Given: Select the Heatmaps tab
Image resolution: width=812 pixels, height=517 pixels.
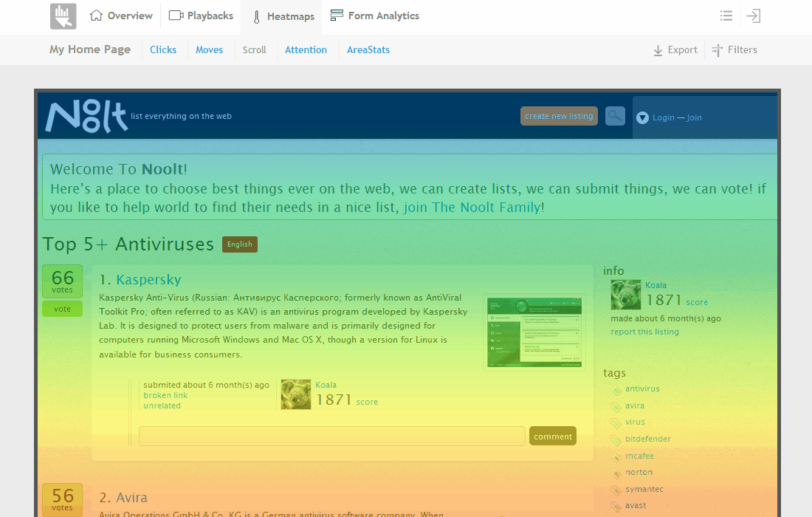Looking at the screenshot, I should [283, 16].
